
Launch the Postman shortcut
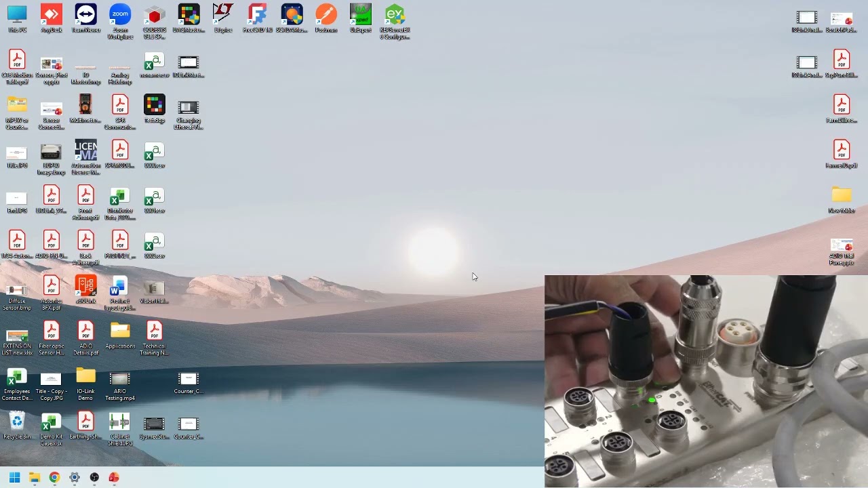(326, 19)
